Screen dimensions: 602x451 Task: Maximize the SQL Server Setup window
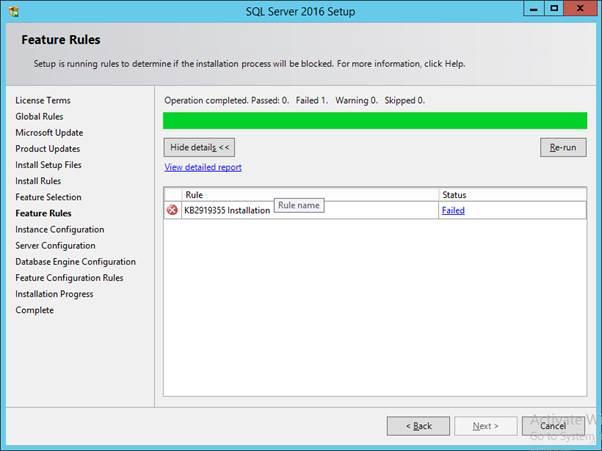click(x=554, y=8)
